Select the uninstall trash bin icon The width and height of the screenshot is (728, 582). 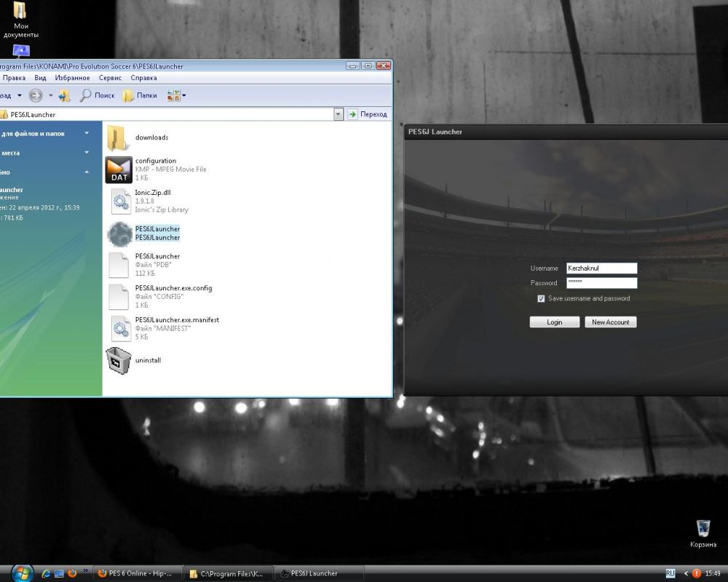pos(119,361)
